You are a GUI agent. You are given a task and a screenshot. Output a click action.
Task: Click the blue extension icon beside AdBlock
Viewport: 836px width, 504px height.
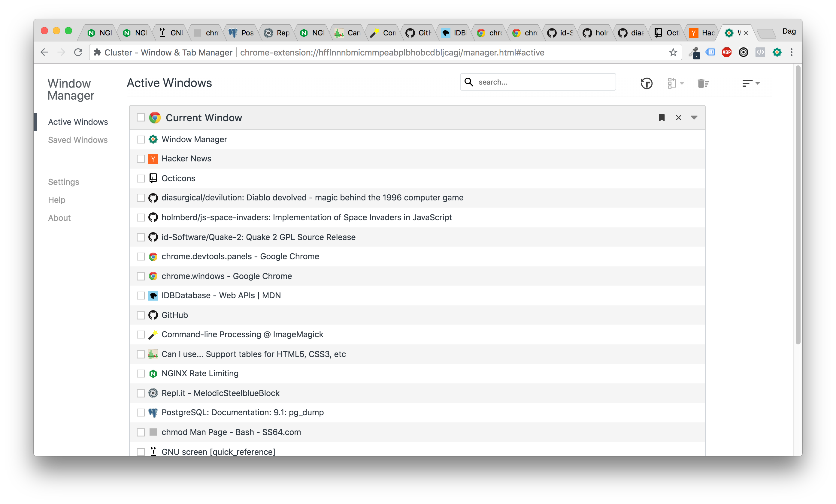[x=710, y=52]
